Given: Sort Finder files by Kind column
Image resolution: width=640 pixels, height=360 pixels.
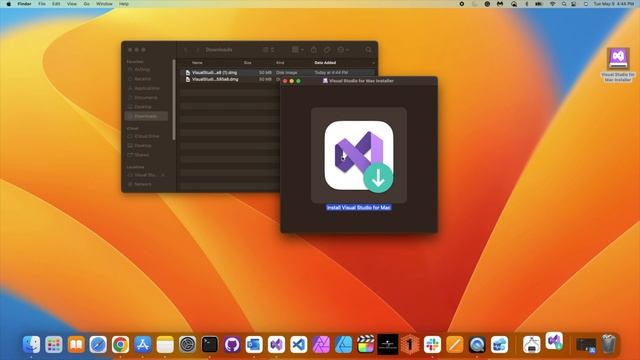Looking at the screenshot, I should point(280,63).
